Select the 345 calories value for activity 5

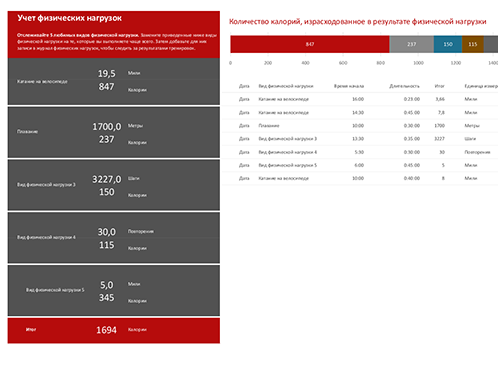pyautogui.click(x=106, y=297)
